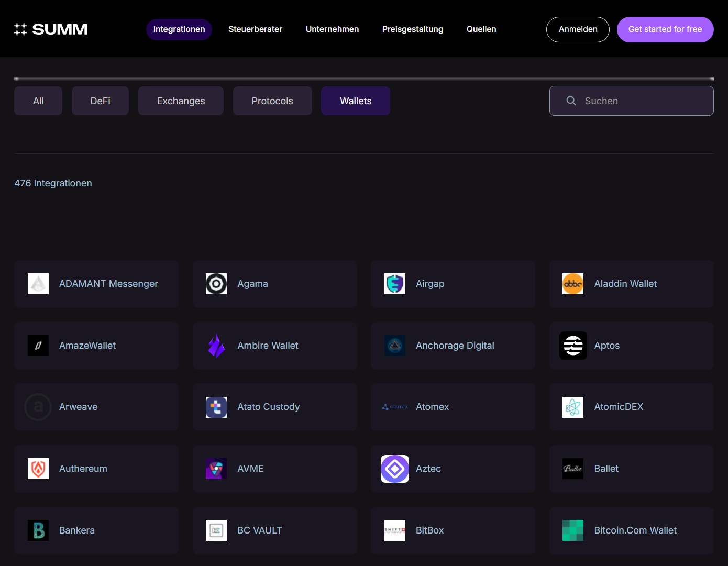This screenshot has width=728, height=566.
Task: Select the All filter tab
Action: point(38,101)
